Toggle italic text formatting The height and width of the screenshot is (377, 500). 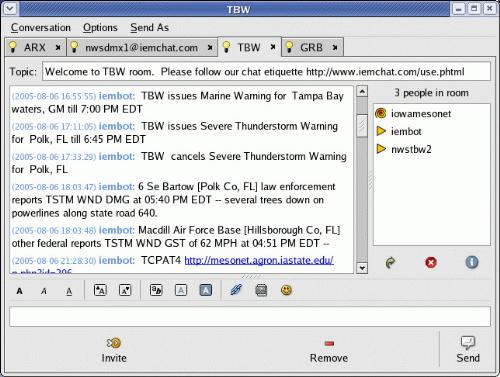44,291
